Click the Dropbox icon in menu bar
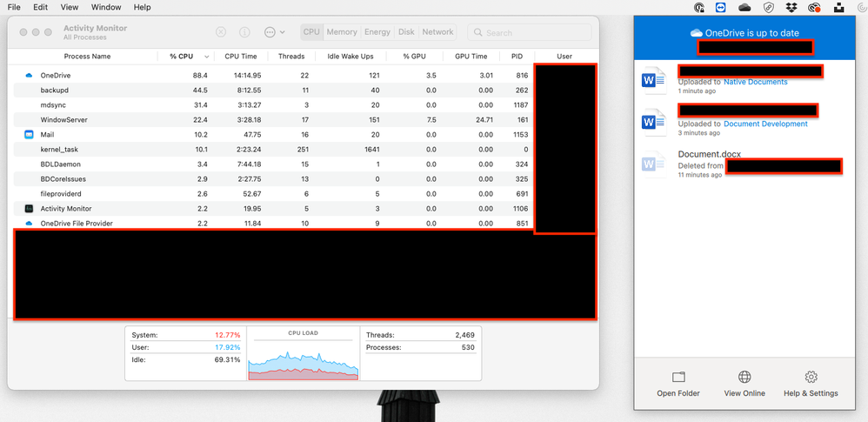Image resolution: width=868 pixels, height=422 pixels. [x=791, y=8]
